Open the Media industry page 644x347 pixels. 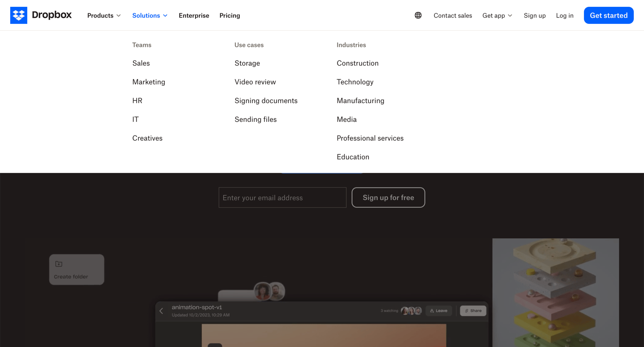(x=347, y=119)
